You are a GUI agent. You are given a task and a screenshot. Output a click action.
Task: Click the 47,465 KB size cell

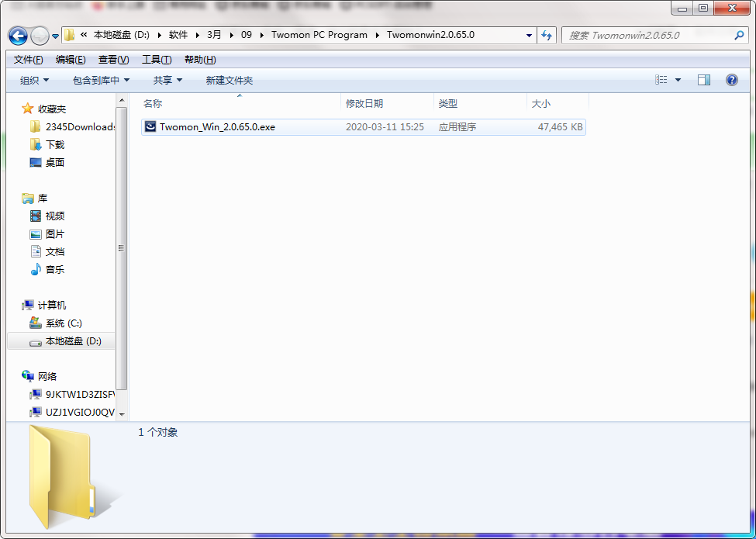(561, 127)
